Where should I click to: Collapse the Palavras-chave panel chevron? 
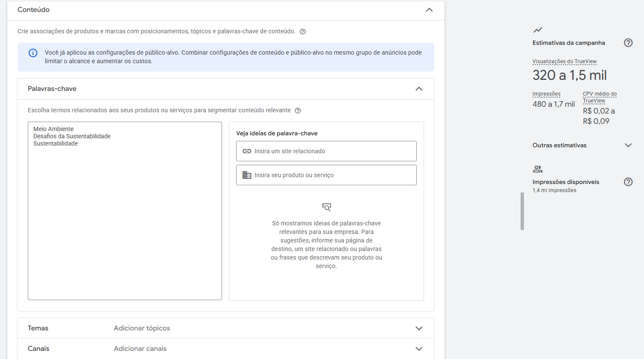[419, 89]
